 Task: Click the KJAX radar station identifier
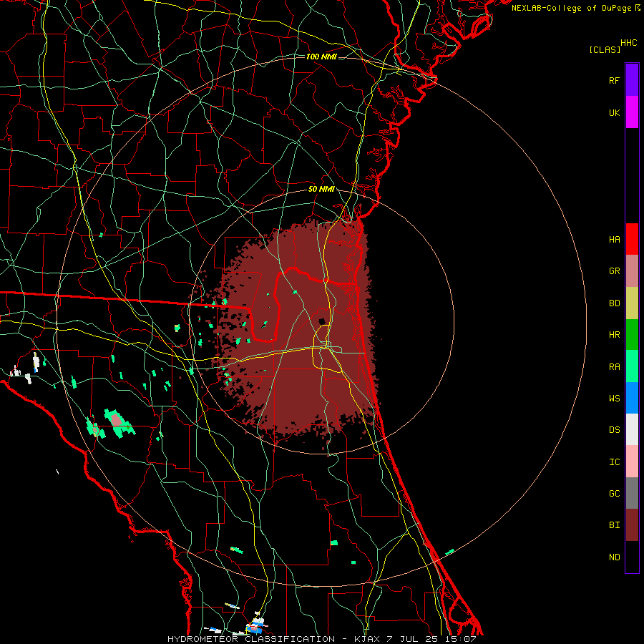[367, 639]
